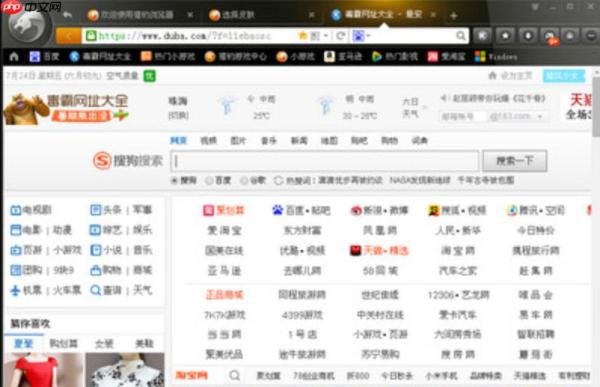The width and height of the screenshot is (600, 387).
Task: Open the Windows bookmark
Action: [x=496, y=57]
